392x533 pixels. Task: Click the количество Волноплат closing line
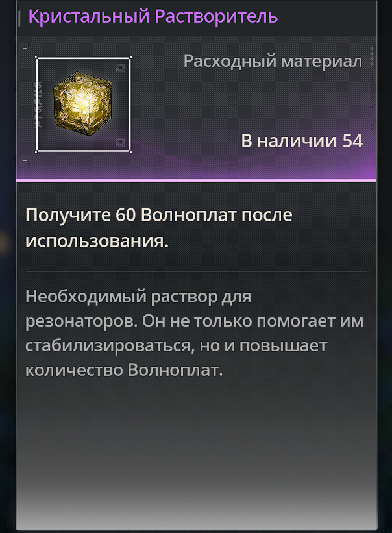click(x=124, y=370)
